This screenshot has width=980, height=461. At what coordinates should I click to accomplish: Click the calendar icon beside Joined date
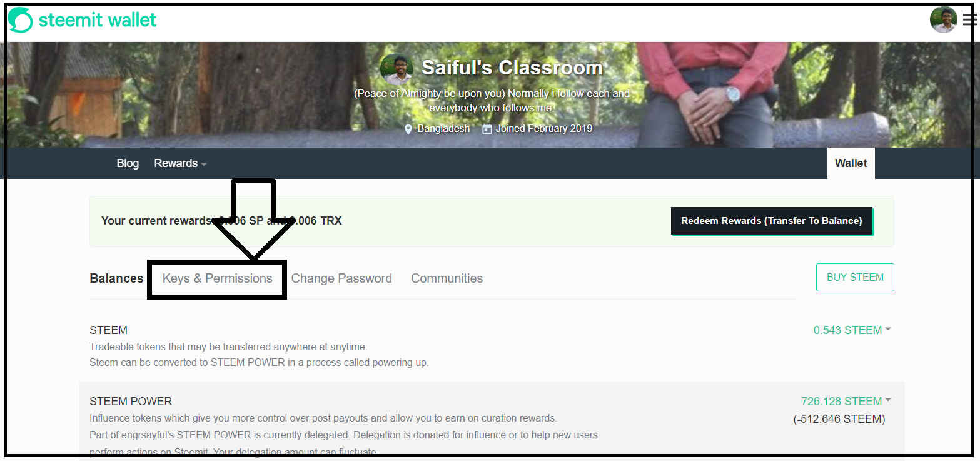[x=487, y=129]
